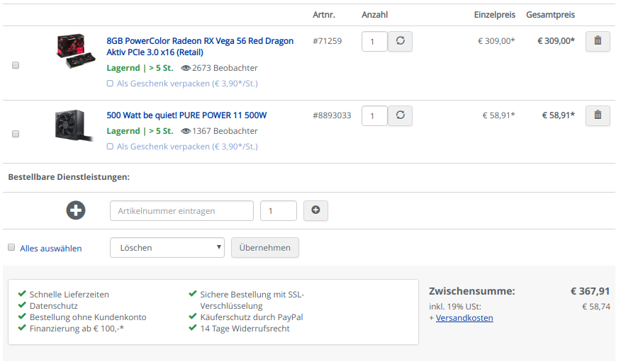Click the Bestellbare Dienstleistungen heading

[69, 177]
